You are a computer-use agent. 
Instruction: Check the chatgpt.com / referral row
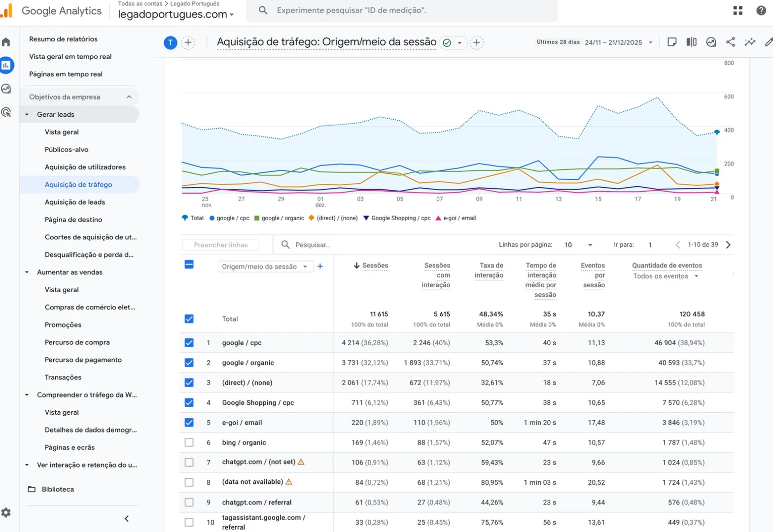pos(189,502)
